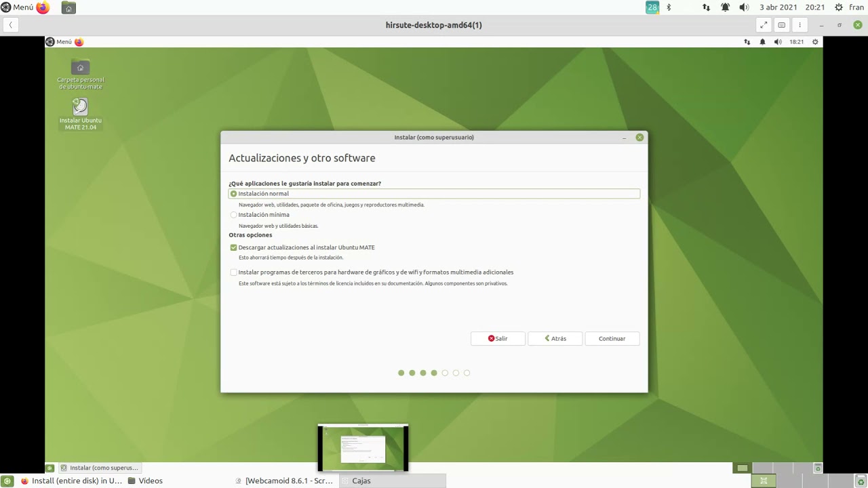Open the host trash applet
Screen dimensions: 868x488
[859, 481]
